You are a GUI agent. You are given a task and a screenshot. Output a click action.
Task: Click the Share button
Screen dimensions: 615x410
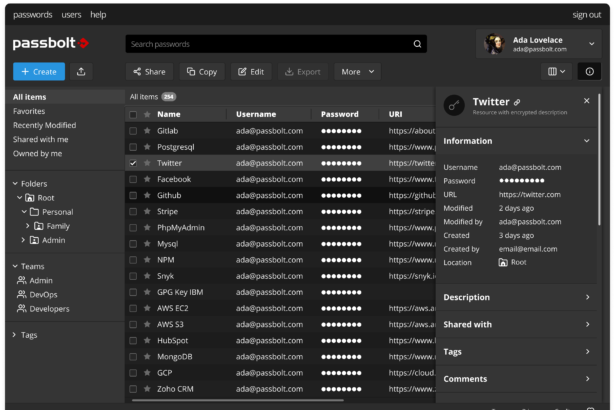tap(149, 71)
